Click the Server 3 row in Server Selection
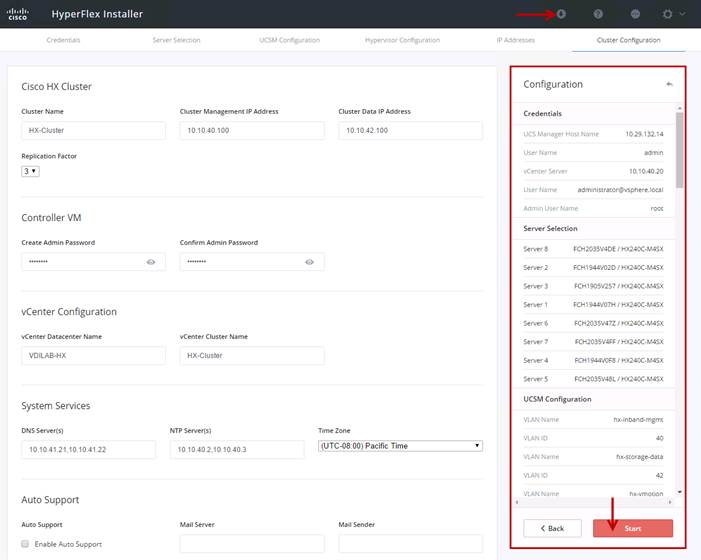This screenshot has width=701, height=560. (x=593, y=286)
